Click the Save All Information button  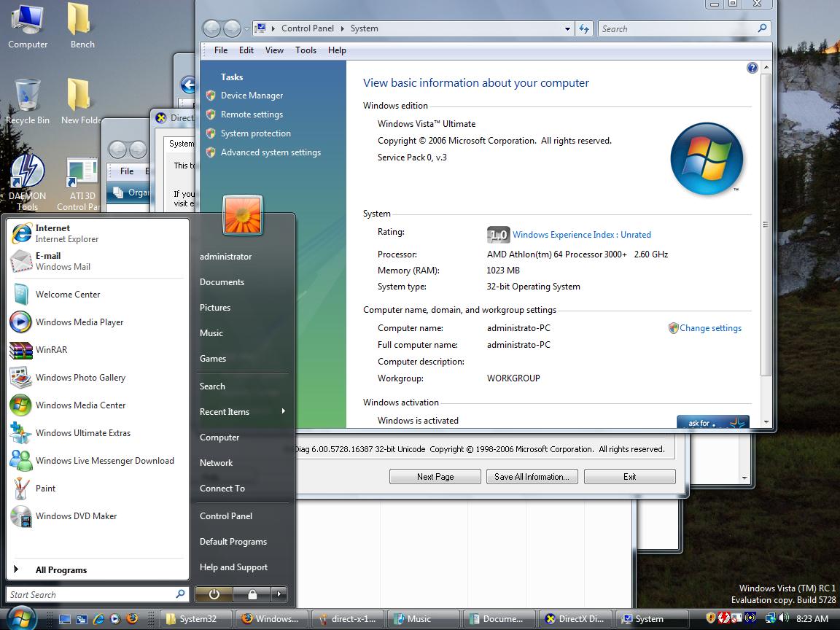click(x=532, y=477)
